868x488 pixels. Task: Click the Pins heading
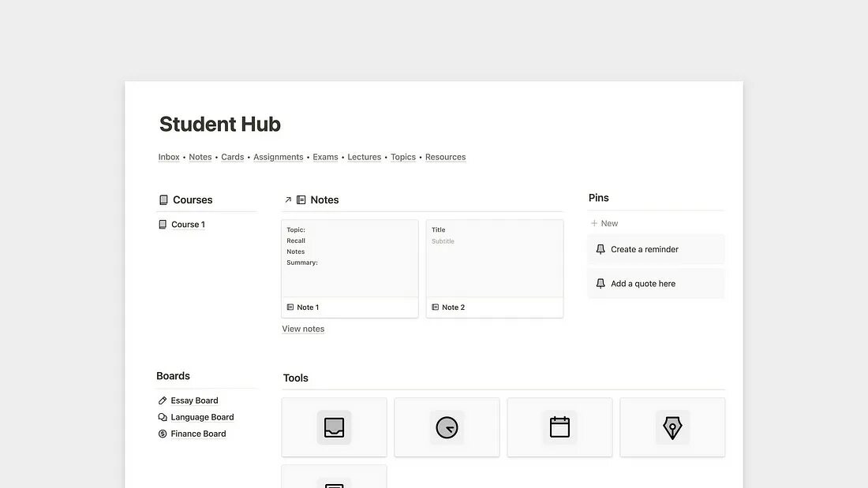598,198
